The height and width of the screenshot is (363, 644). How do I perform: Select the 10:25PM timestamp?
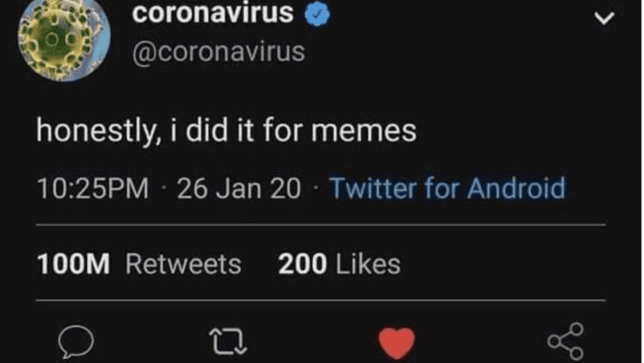point(93,188)
